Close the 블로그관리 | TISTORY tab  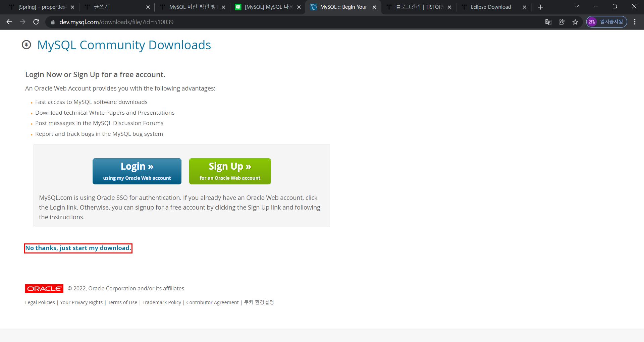(x=449, y=7)
